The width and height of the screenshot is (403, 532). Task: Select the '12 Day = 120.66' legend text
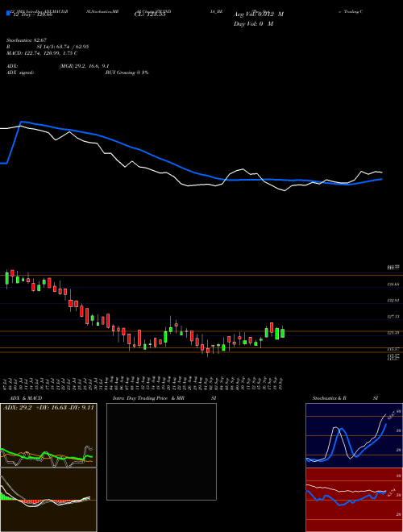pyautogui.click(x=31, y=15)
